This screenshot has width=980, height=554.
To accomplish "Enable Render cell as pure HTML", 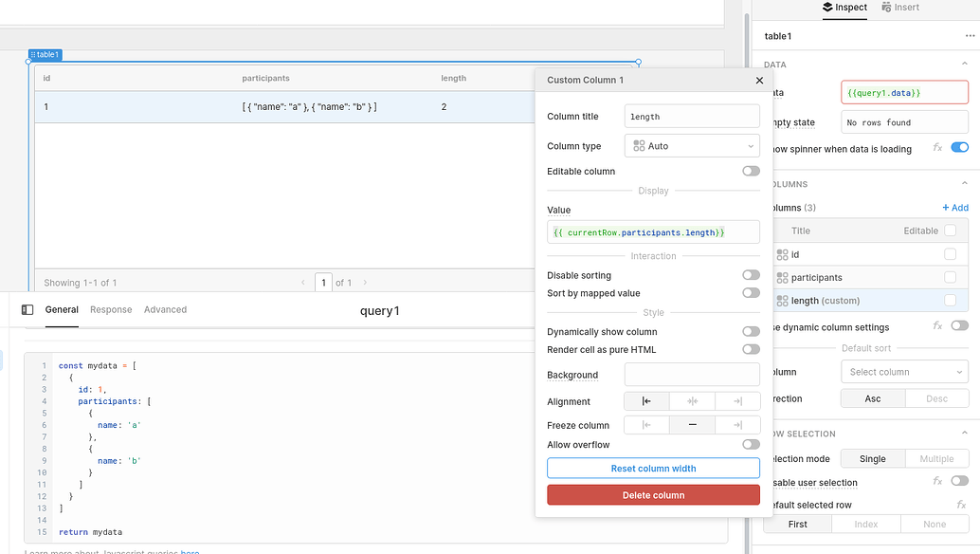I will point(751,348).
